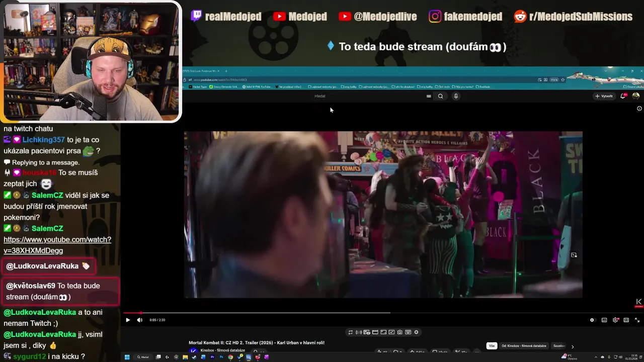Open a new browser tab with plus

click(226, 71)
